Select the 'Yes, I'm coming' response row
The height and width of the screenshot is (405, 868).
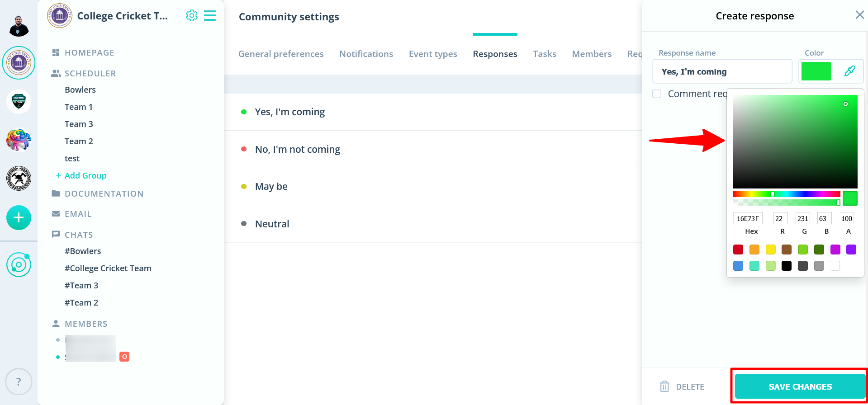(433, 112)
